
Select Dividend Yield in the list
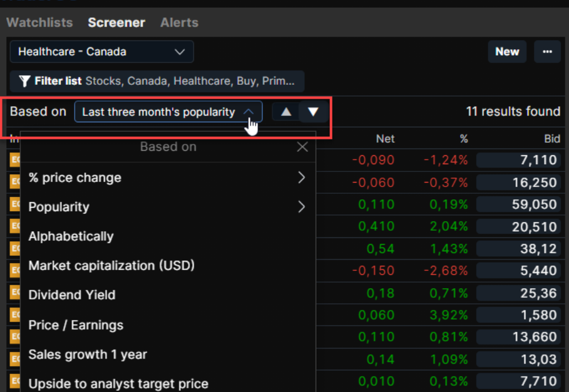pos(71,295)
